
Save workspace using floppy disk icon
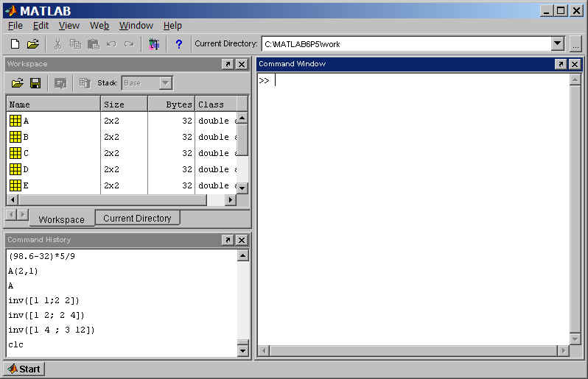coord(35,82)
